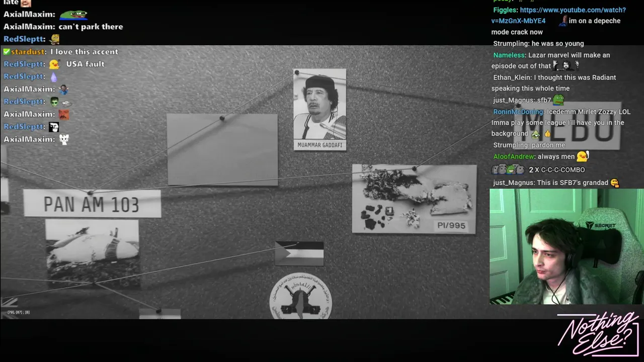The height and width of the screenshot is (362, 644).
Task: Click the 'PAN AM 103' label
Action: tap(92, 204)
